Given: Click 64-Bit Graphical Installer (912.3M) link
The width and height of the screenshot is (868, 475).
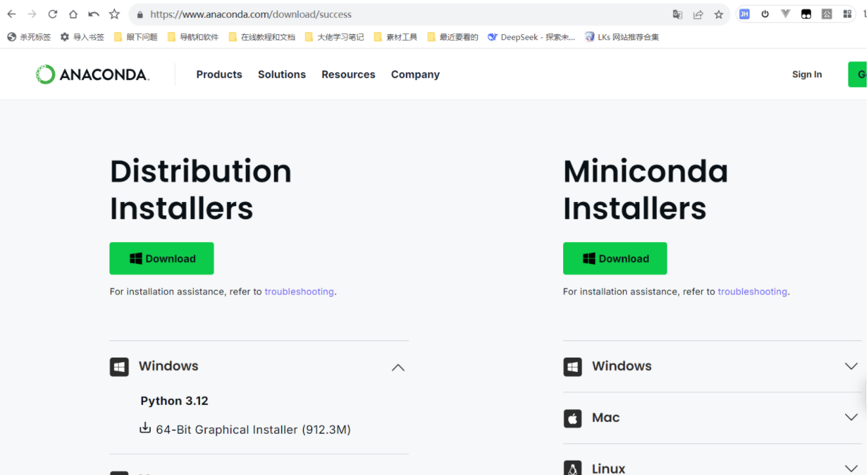Looking at the screenshot, I should coord(253,430).
